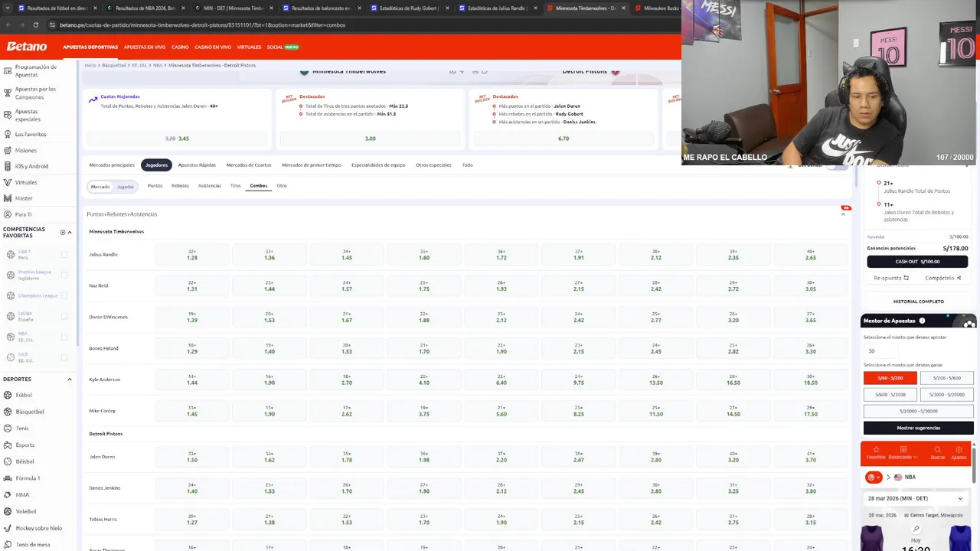Select Mercados principales tab
Viewport: 980px width, 551px height.
(112, 165)
